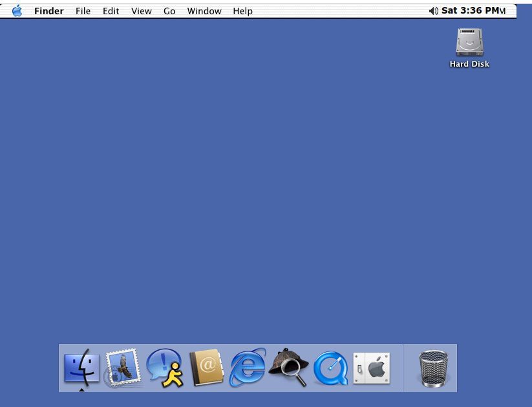Open the Apple menu

pyautogui.click(x=17, y=11)
